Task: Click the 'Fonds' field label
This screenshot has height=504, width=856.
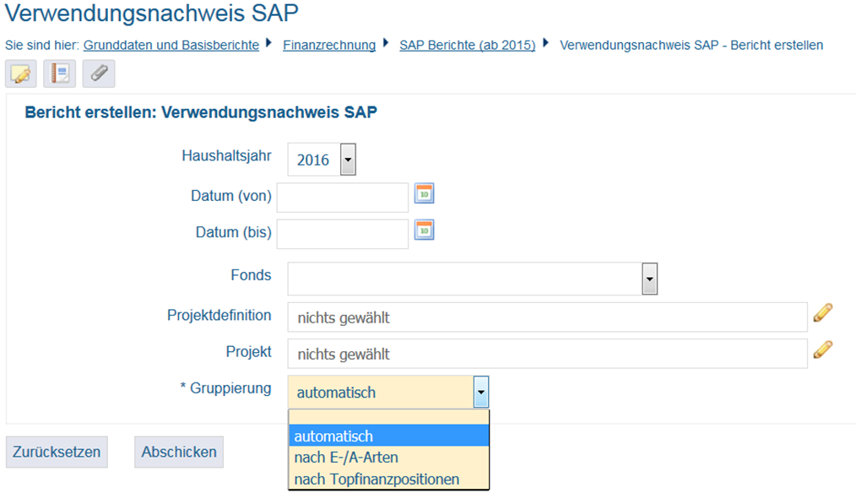Action: (251, 275)
